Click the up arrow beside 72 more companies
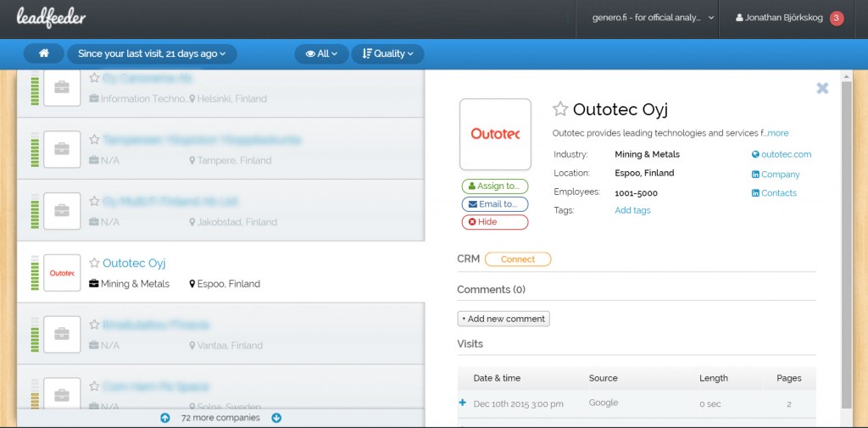 [164, 418]
